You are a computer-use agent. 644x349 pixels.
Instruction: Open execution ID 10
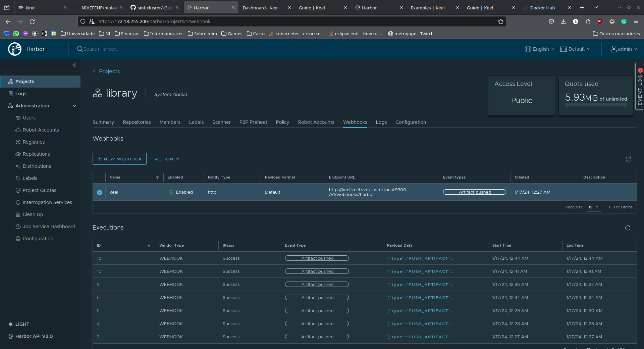99,271
